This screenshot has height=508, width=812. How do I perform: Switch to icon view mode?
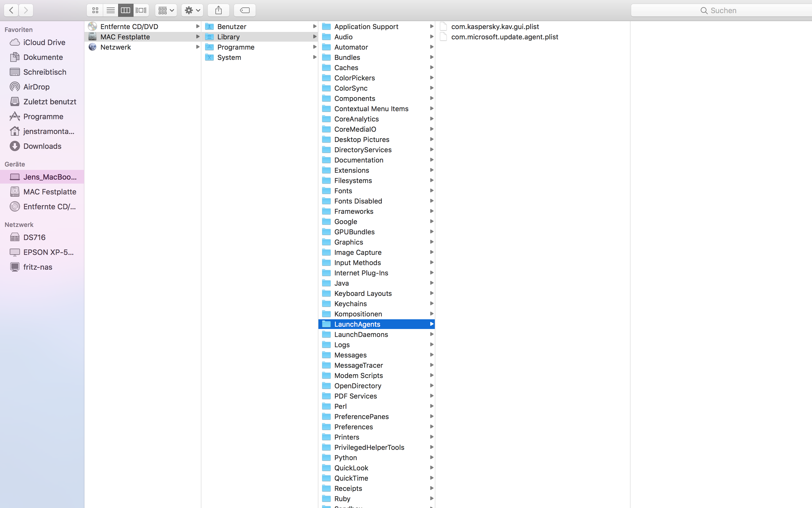[95, 11]
